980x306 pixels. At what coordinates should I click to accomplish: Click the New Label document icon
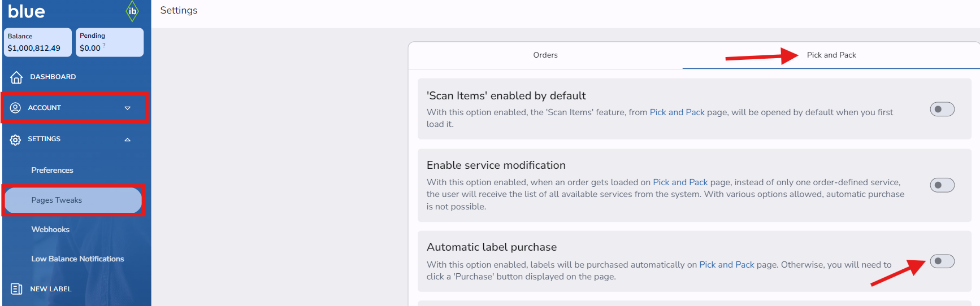pos(16,289)
